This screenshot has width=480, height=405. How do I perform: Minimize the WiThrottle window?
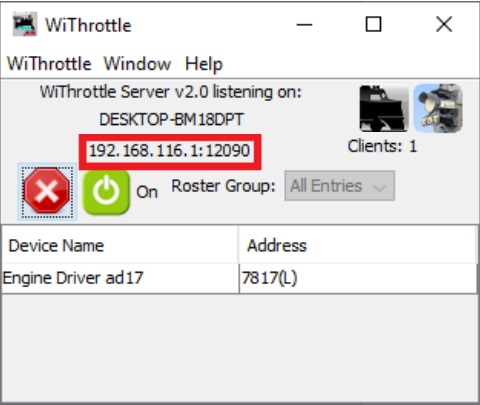click(x=304, y=25)
